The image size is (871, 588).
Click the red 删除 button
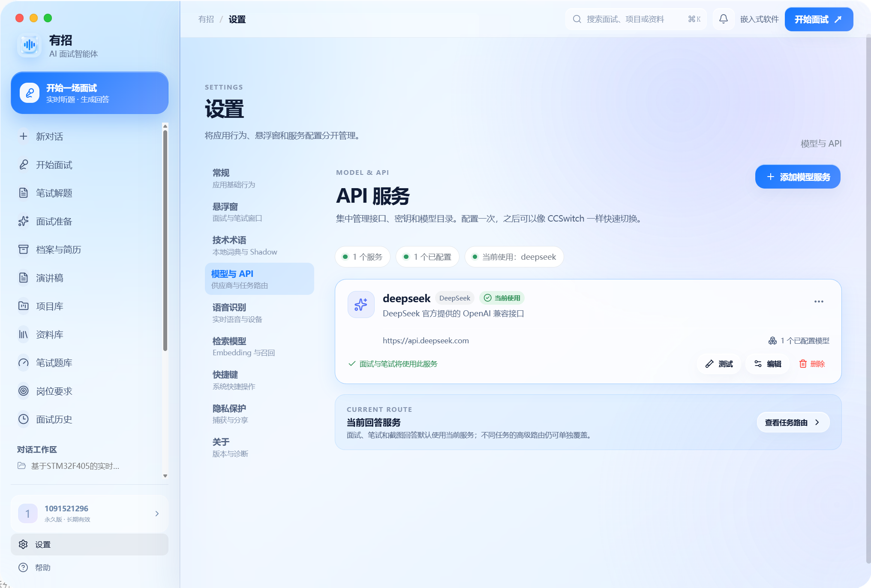[812, 364]
